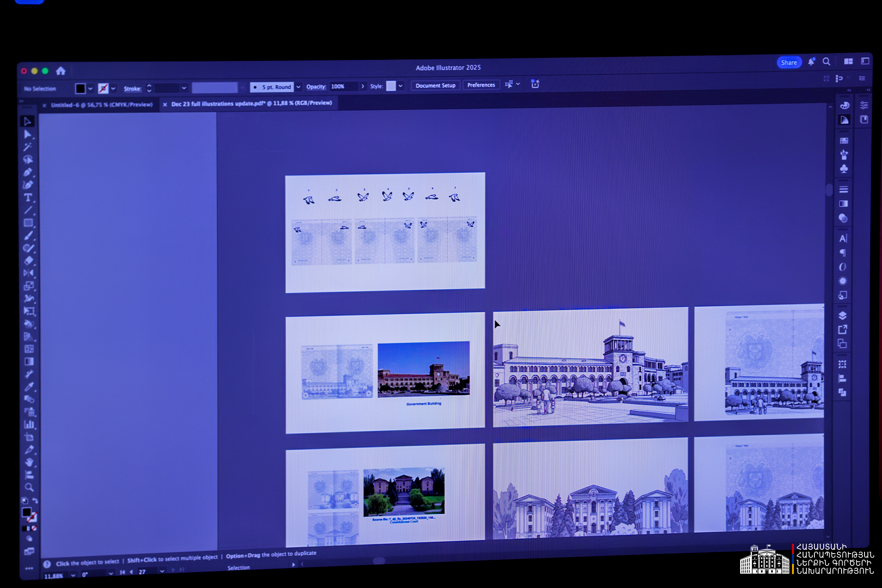Select the Direct Selection tool

tap(28, 134)
